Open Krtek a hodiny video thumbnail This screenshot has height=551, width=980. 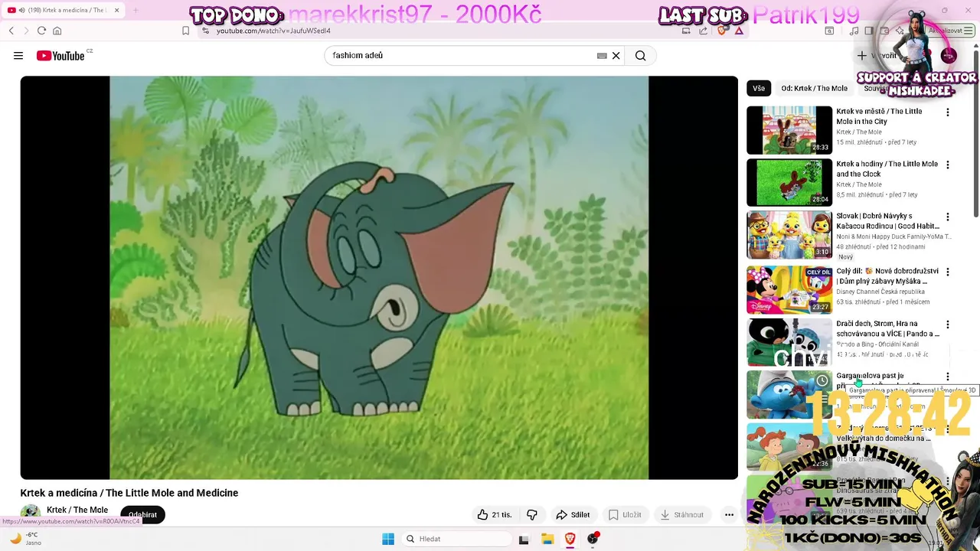pyautogui.click(x=789, y=183)
